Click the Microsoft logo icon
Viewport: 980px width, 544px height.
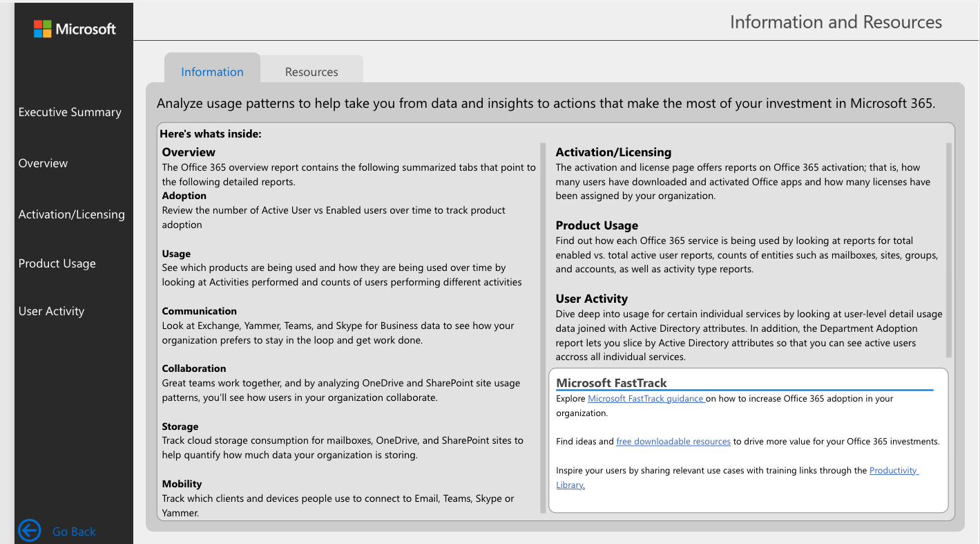click(x=43, y=29)
